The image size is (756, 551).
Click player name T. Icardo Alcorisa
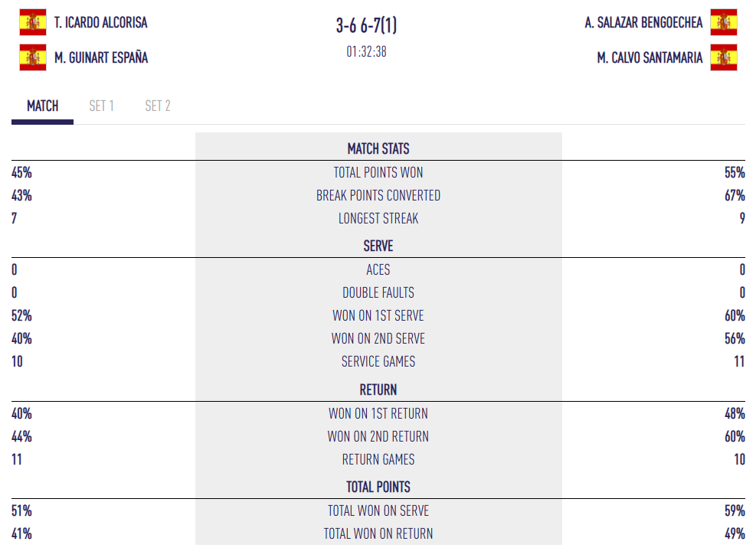pos(101,22)
